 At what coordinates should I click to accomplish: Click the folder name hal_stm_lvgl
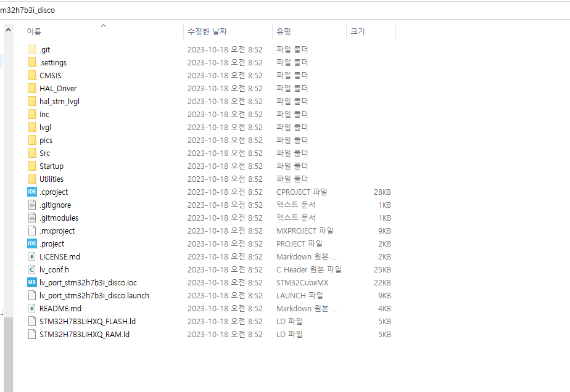[x=60, y=102]
